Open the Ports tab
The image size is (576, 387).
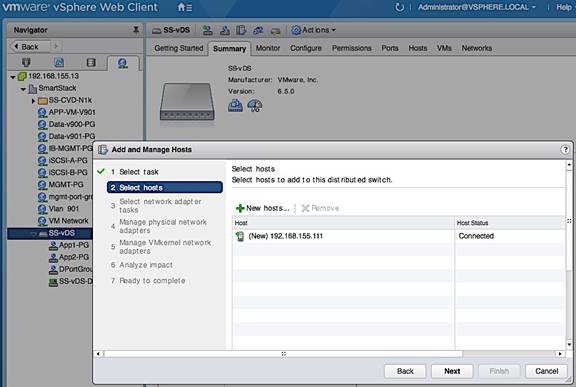point(390,48)
